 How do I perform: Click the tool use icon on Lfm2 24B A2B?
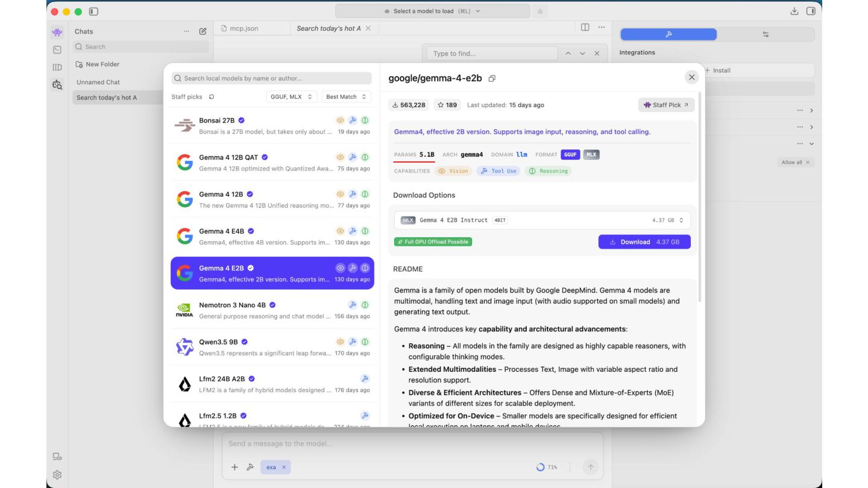(x=365, y=379)
